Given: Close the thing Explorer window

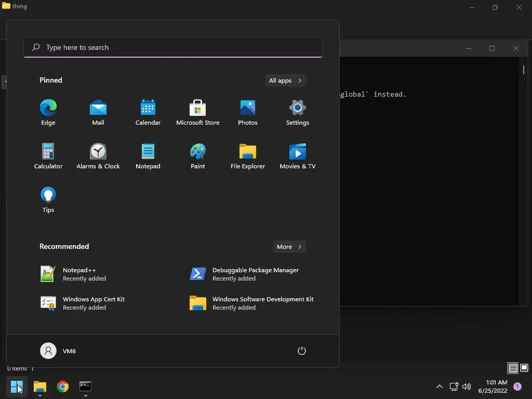Looking at the screenshot, I should tap(519, 7).
